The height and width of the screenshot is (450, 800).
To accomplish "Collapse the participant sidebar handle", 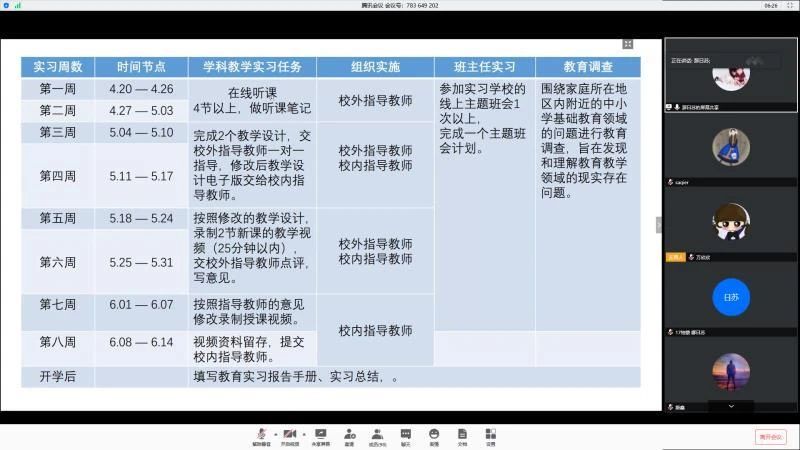I will pos(659,224).
